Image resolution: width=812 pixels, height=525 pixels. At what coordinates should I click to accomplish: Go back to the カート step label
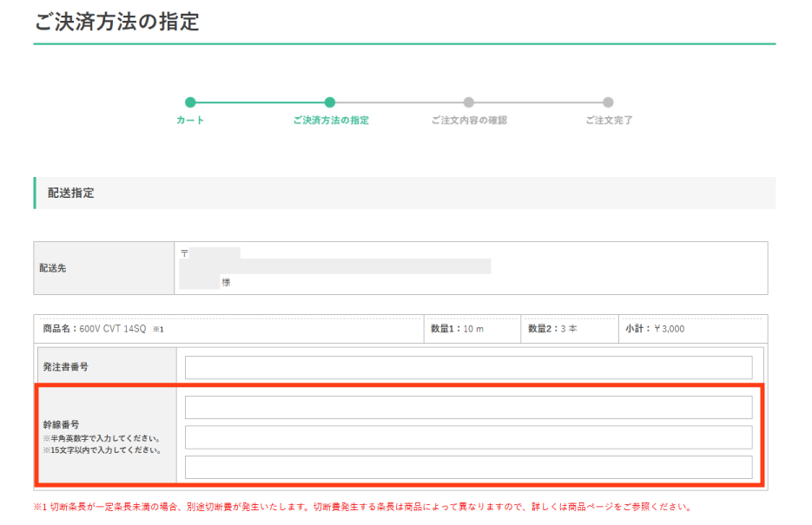click(190, 121)
